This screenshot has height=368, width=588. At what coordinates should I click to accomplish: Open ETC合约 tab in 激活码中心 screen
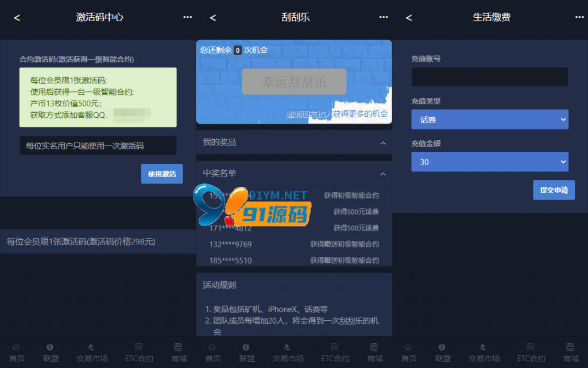click(139, 352)
